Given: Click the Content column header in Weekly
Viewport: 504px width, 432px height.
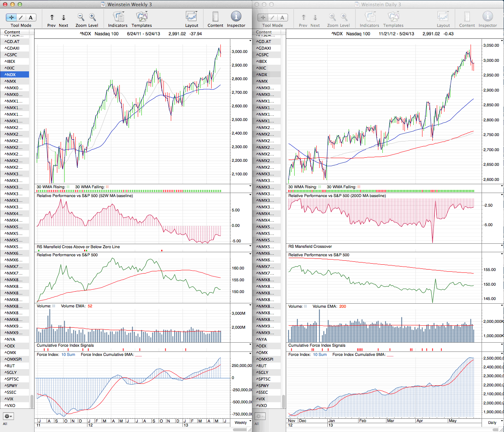Looking at the screenshot, I should (x=12, y=32).
